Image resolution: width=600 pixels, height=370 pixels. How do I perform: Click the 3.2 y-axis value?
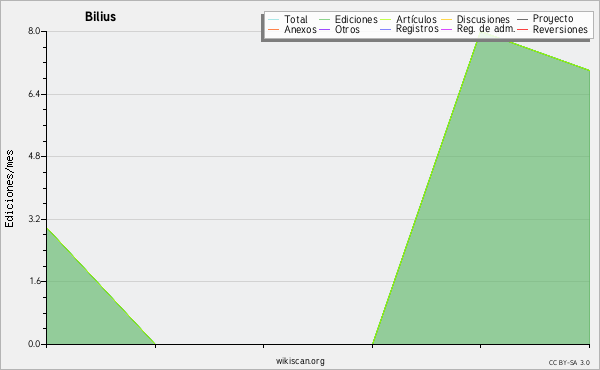tap(34, 219)
